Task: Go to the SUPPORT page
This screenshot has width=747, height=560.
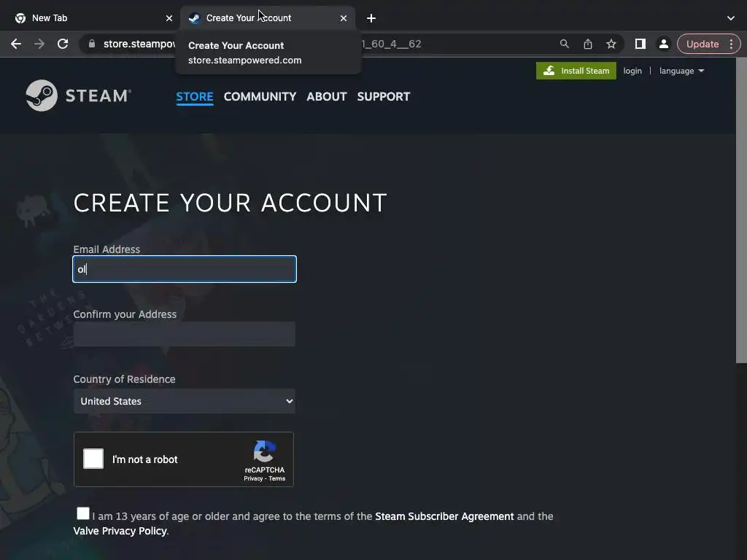Action: (384, 97)
